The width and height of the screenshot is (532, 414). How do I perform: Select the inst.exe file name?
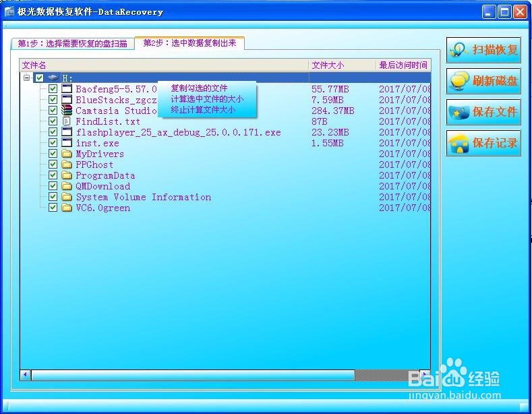pyautogui.click(x=97, y=143)
